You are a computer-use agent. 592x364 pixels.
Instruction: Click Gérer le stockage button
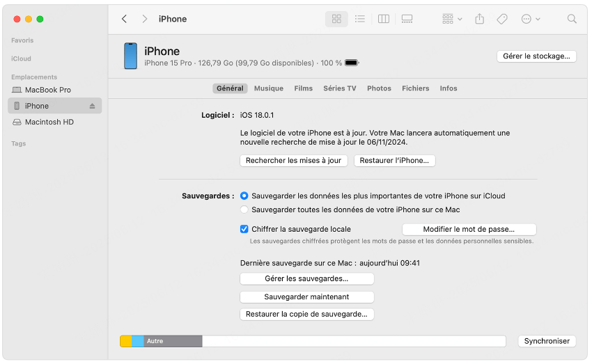[x=536, y=56]
